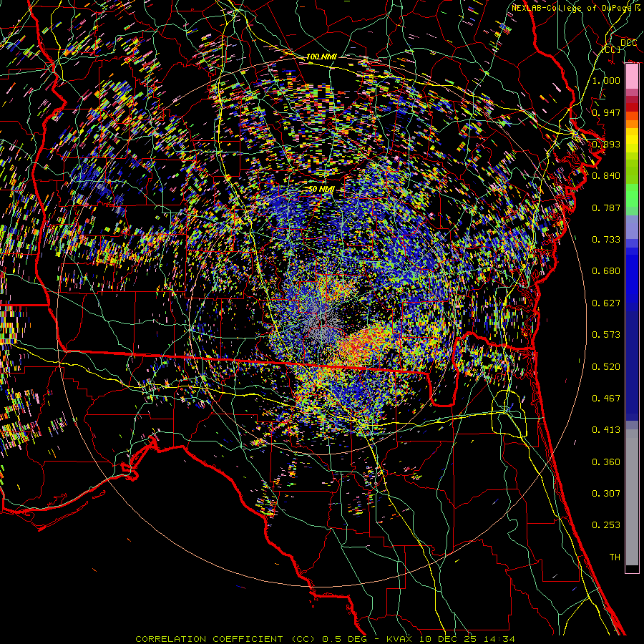Click the 0.787 legend value
The height and width of the screenshot is (644, 644).
click(x=606, y=208)
